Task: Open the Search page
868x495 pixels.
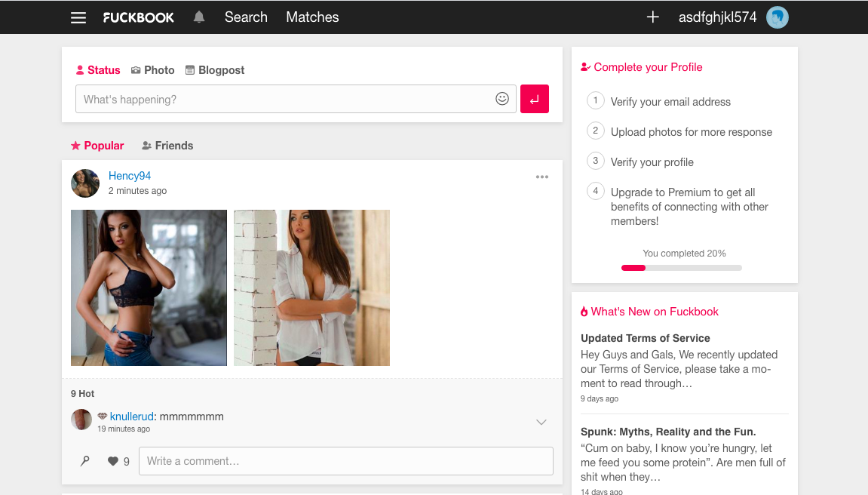Action: 246,17
